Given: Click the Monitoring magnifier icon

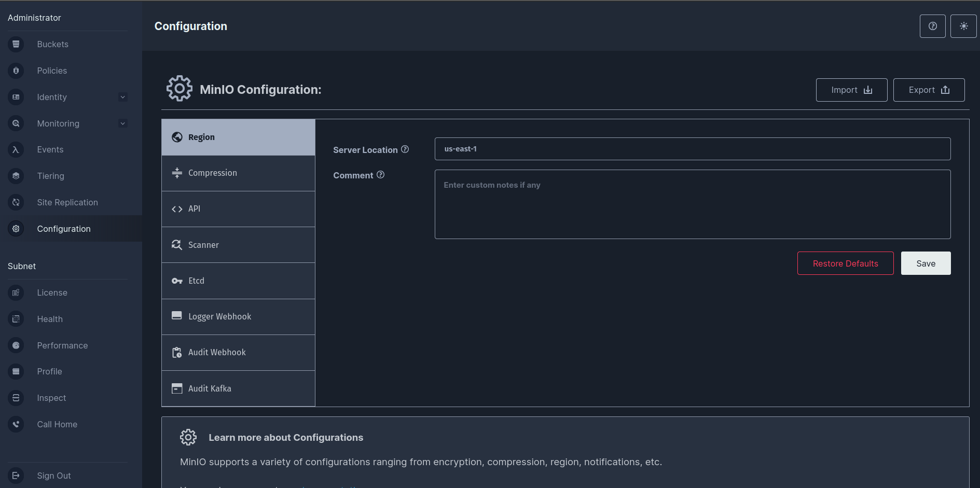Looking at the screenshot, I should [16, 123].
